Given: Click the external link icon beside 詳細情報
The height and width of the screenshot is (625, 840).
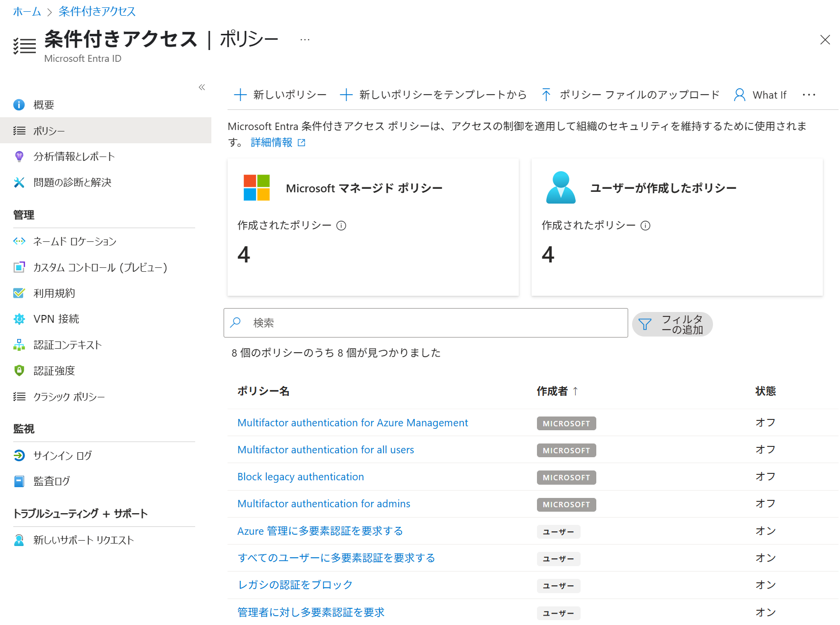Looking at the screenshot, I should 302,143.
